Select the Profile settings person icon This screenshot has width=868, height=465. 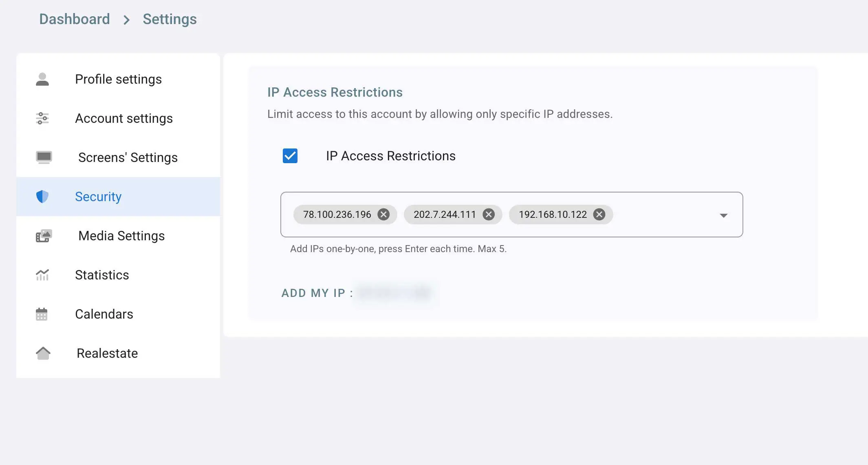point(43,79)
